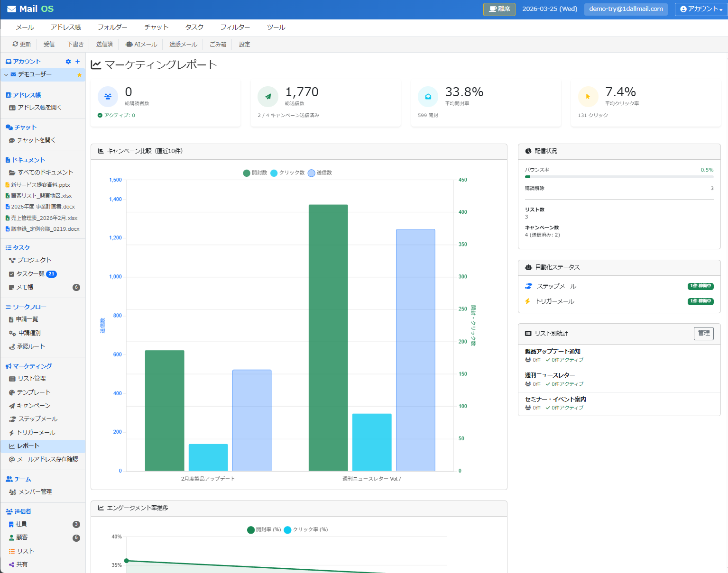Click the AIメール robot toolbar icon
This screenshot has height=573, width=728.
(129, 45)
